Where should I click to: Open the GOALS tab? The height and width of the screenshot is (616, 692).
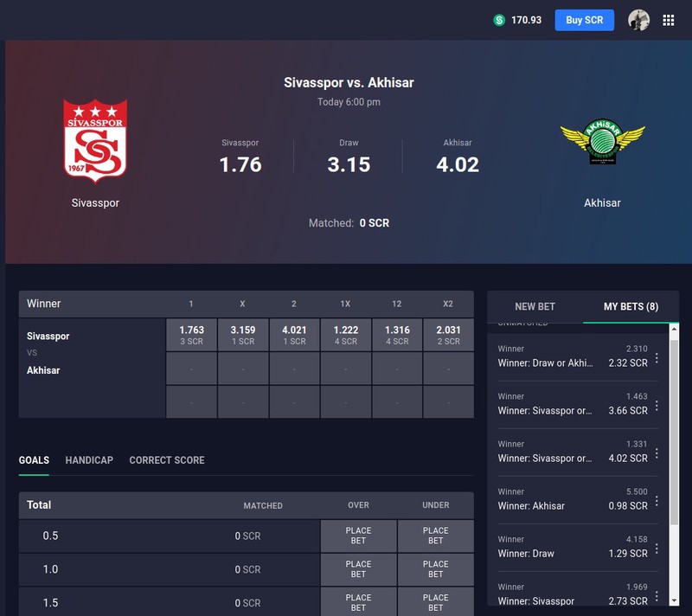tap(34, 460)
